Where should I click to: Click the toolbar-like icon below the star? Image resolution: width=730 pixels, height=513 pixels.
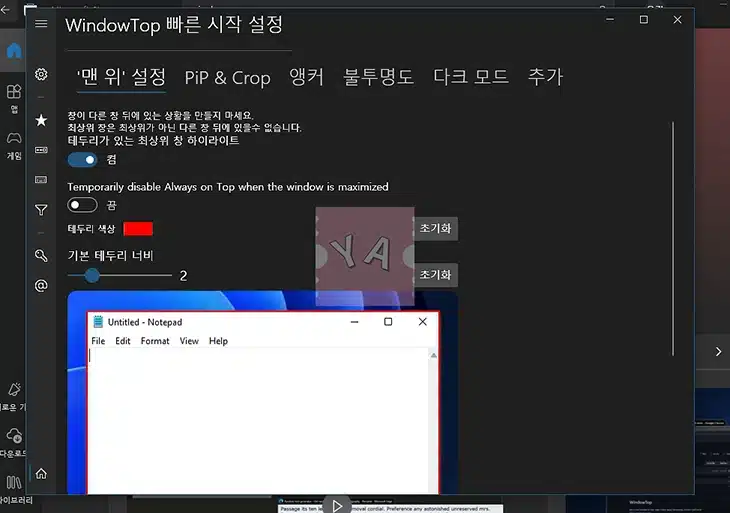point(41,150)
